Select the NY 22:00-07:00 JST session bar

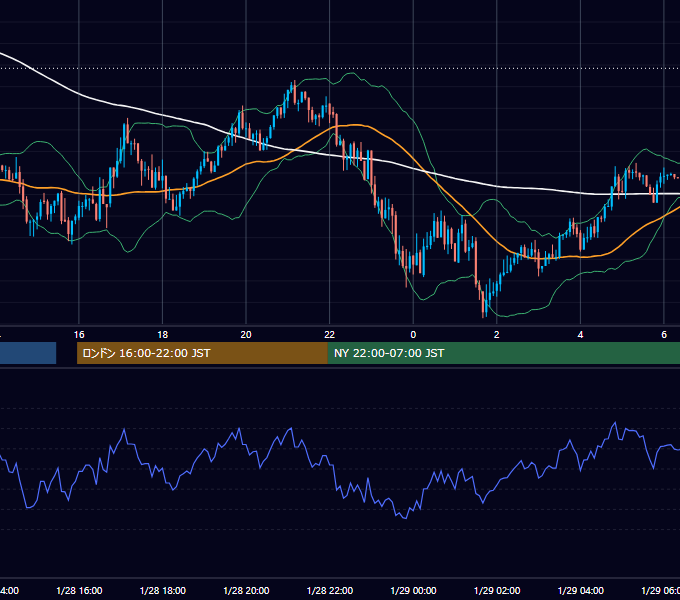pyautogui.click(x=503, y=353)
